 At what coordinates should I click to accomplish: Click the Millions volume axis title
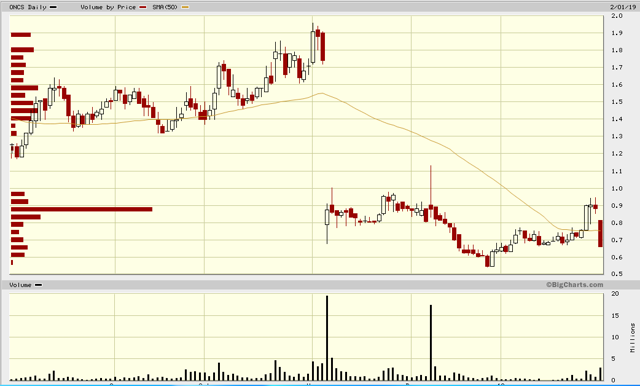(632, 338)
